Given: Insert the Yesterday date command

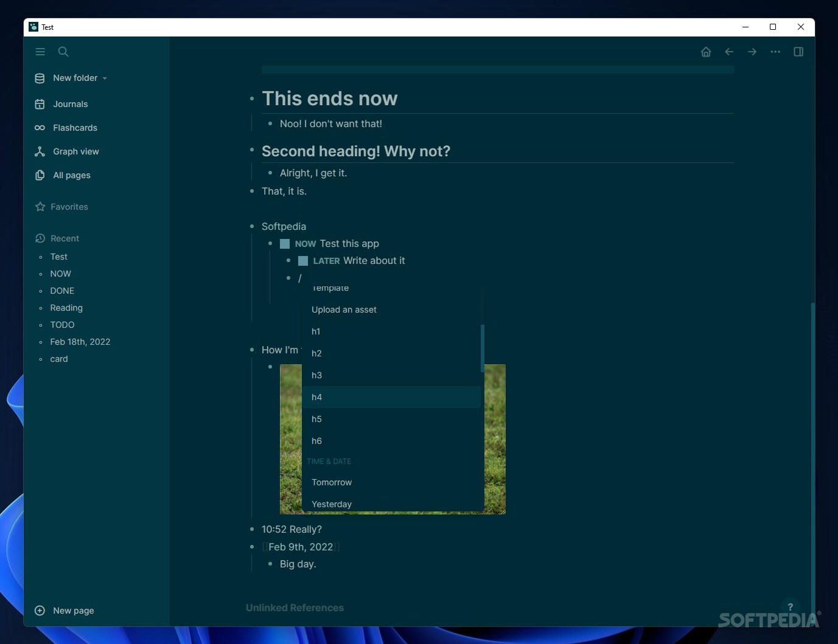Looking at the screenshot, I should tap(391, 504).
